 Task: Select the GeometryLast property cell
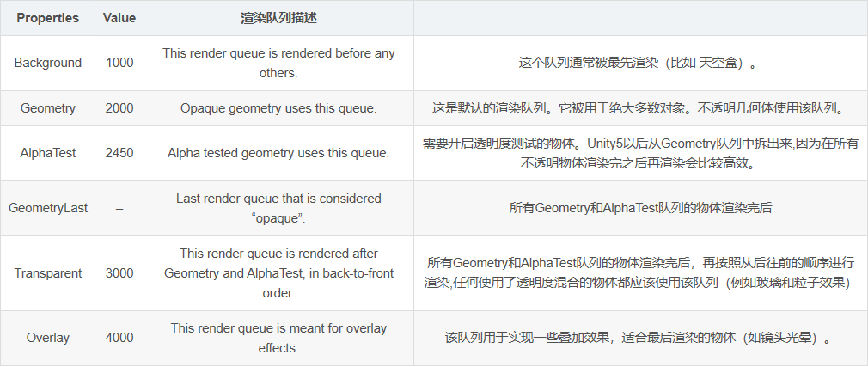47,208
